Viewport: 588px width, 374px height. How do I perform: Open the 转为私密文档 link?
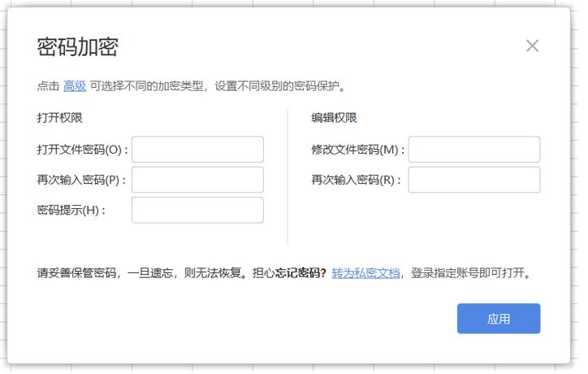coord(365,273)
